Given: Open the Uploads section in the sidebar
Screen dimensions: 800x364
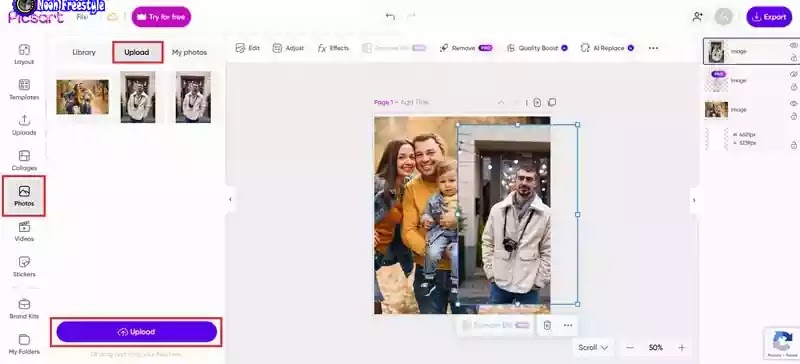Looking at the screenshot, I should [24, 125].
